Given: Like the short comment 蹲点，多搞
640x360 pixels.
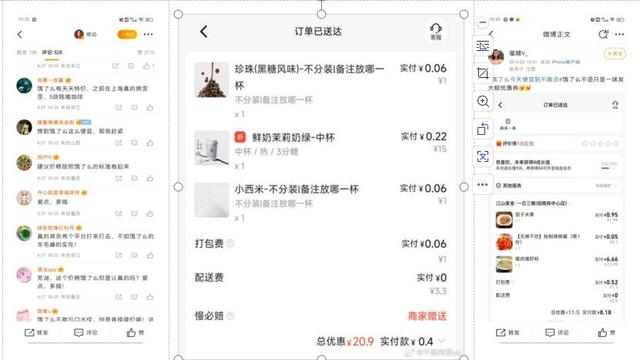Looking at the screenshot, I should click(x=150, y=213).
